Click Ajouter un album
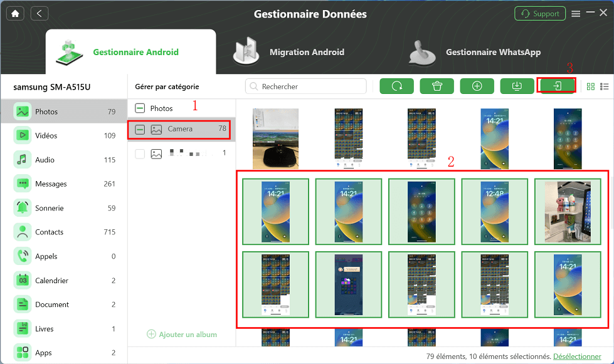Image resolution: width=614 pixels, height=364 pixels. coord(182,335)
